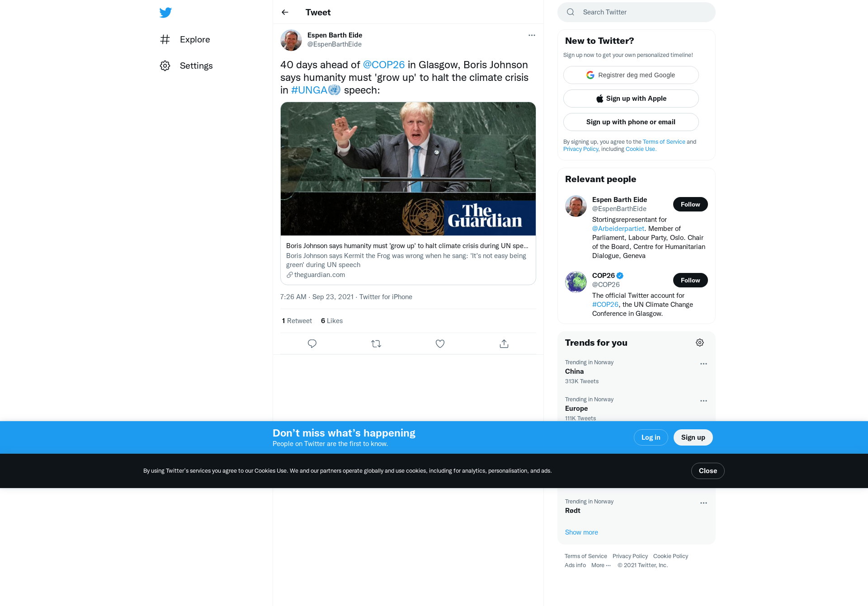Open Settings from the sidebar
Image resolution: width=868 pixels, height=606 pixels.
[186, 66]
